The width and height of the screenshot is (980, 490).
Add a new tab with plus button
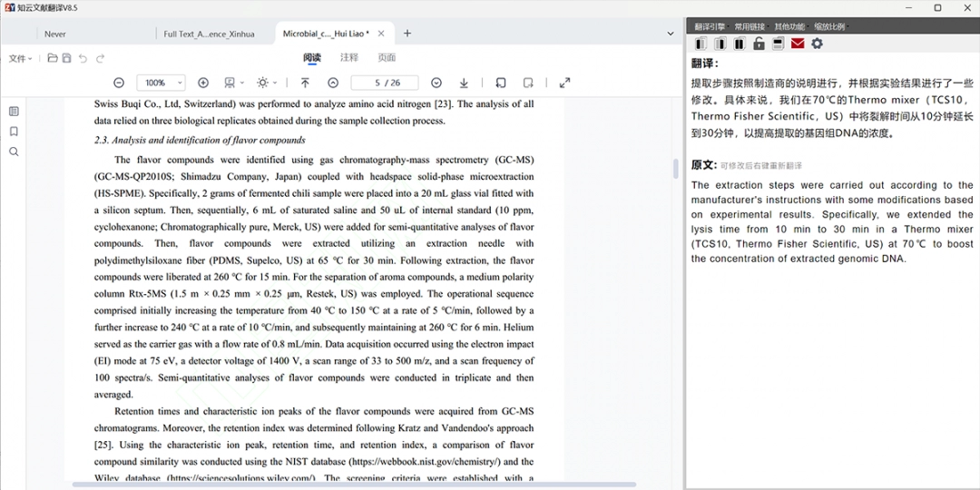pos(407,34)
